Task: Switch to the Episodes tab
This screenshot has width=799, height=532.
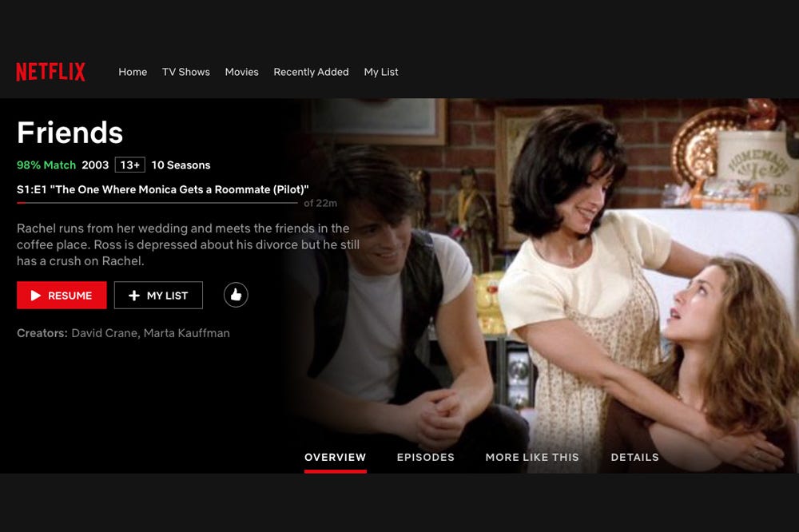Action: click(426, 457)
